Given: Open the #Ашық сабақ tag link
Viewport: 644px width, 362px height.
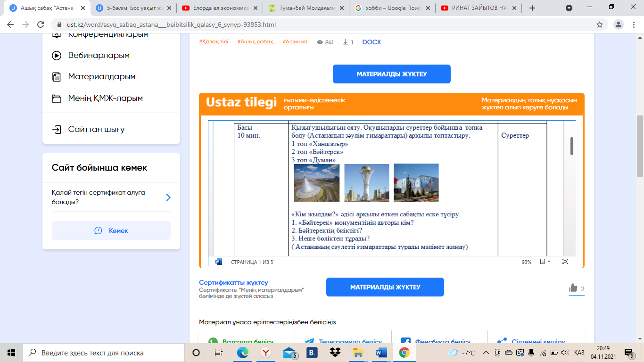Looking at the screenshot, I should click(256, 41).
